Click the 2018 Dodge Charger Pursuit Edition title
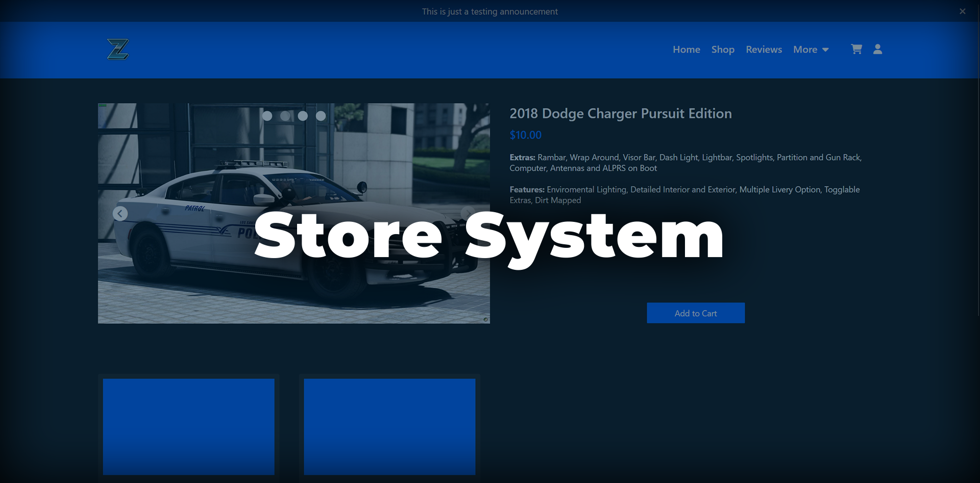This screenshot has height=483, width=980. coord(621,114)
